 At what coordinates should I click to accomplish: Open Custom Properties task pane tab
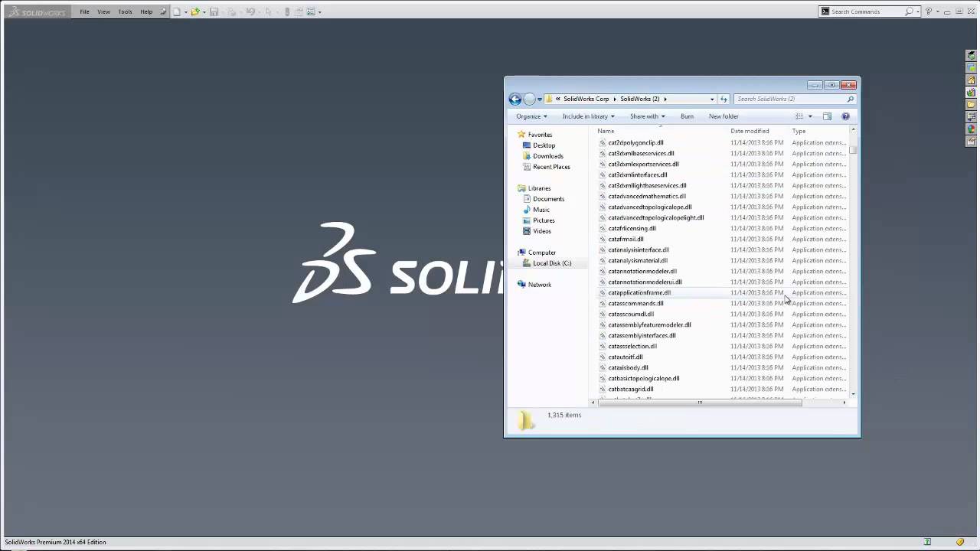[971, 116]
